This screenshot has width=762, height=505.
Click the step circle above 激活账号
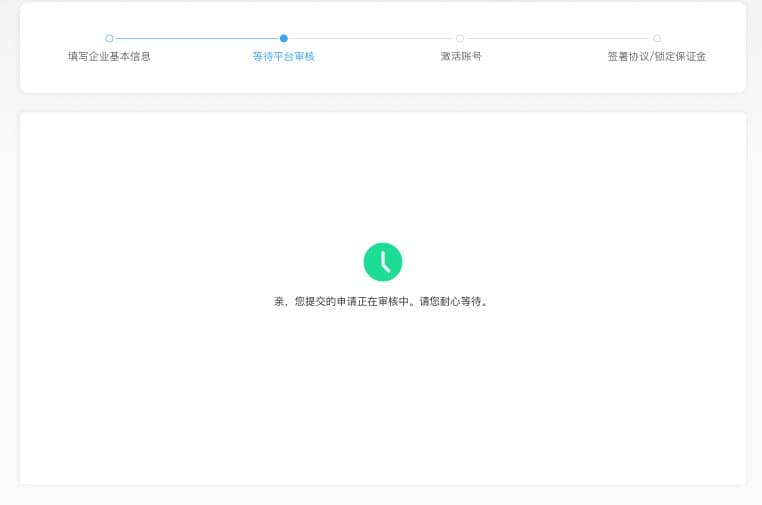click(x=460, y=38)
